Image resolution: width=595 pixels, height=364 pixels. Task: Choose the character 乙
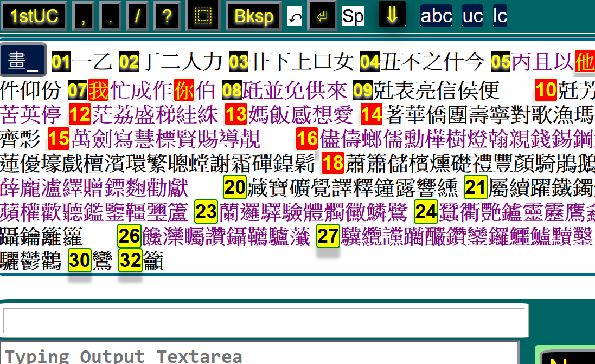point(103,62)
